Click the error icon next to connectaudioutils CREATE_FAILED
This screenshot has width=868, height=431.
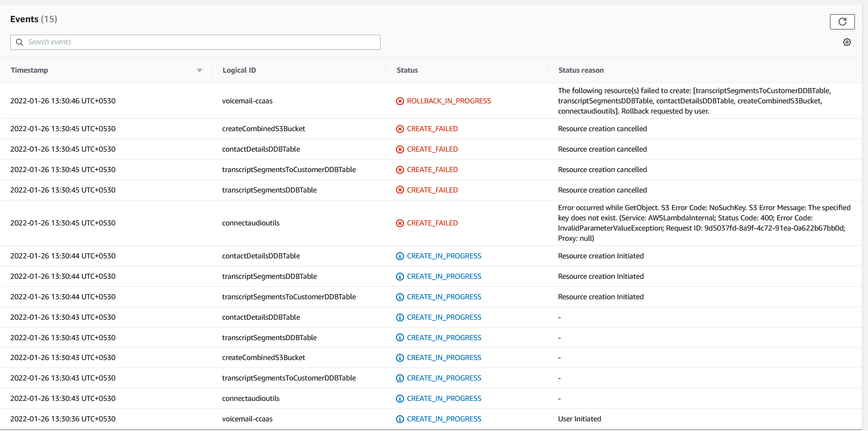399,223
